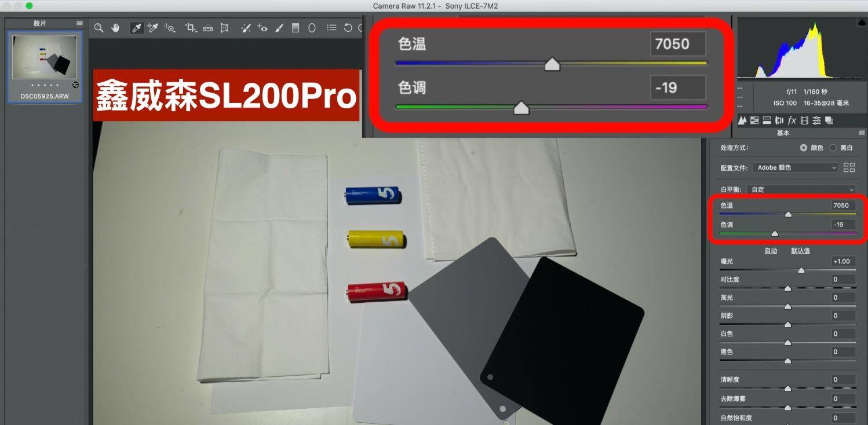Screen dimensions: 868x425
Task: Click the 高光 value field
Action: click(843, 298)
